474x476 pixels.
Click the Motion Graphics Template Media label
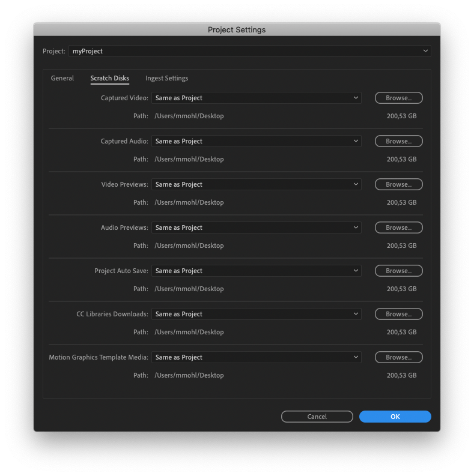coord(99,357)
